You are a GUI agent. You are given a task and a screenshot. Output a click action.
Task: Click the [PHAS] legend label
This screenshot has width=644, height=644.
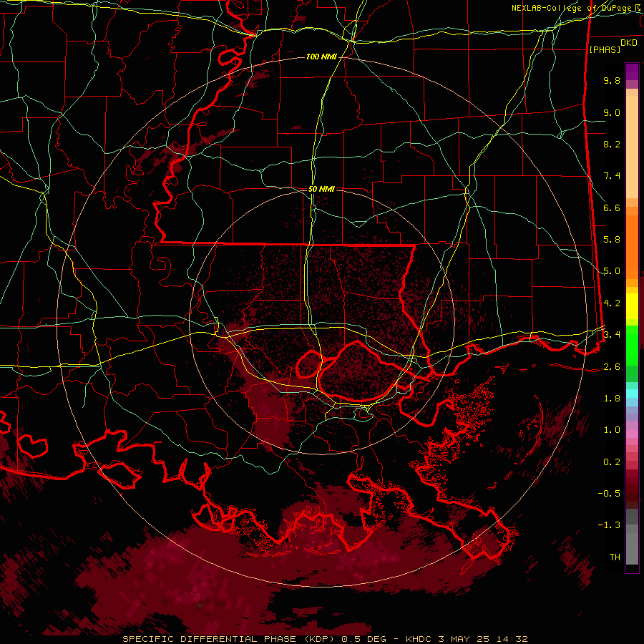click(x=605, y=49)
